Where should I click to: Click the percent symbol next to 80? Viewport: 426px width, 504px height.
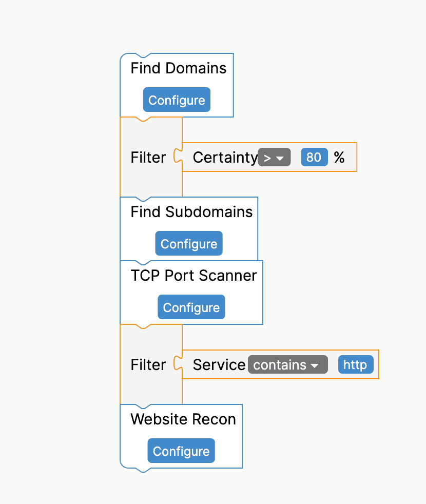tap(339, 158)
